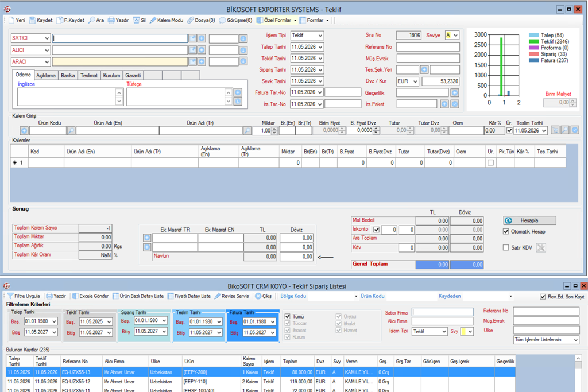588x392 pixels.
Task: Switch to the Kurulum tab
Action: click(x=111, y=75)
